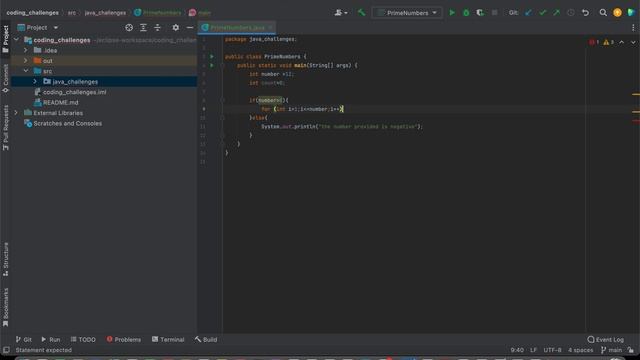Toggle tool window bars icon
Screen dimensions: 640x360
(x=6, y=350)
